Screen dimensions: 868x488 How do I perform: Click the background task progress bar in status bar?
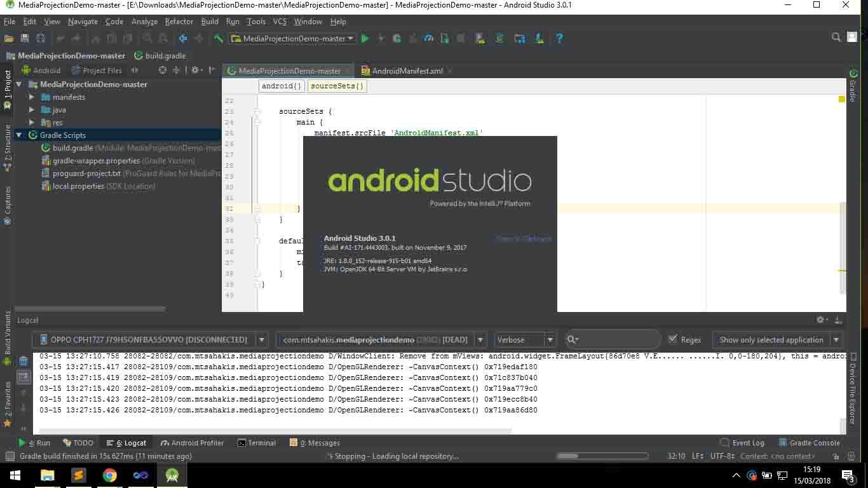pos(602,456)
